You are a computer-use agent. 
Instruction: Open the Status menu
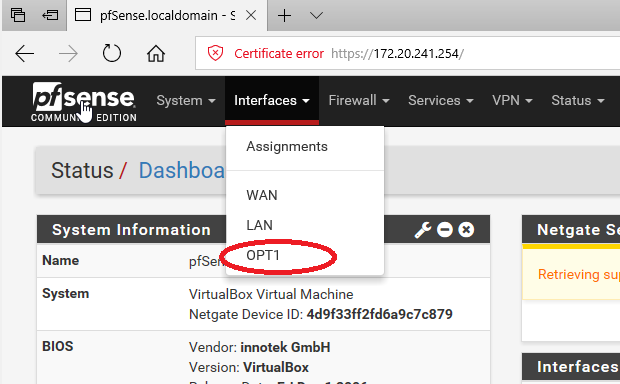[x=578, y=100]
